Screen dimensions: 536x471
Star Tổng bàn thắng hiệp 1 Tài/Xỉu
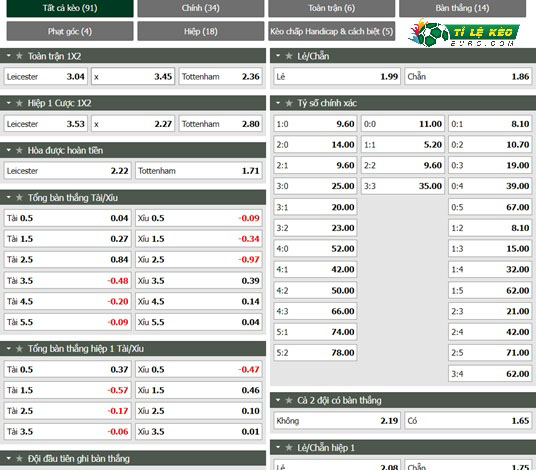tap(19, 349)
